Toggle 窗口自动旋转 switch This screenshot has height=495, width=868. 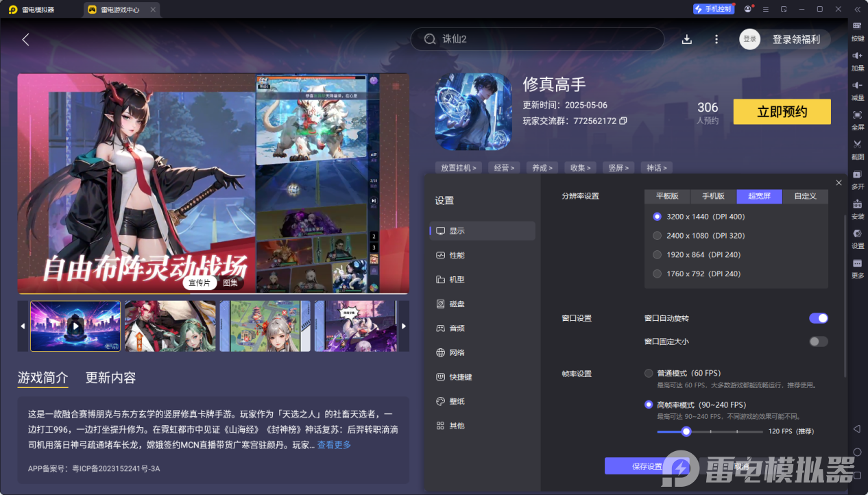tap(819, 318)
